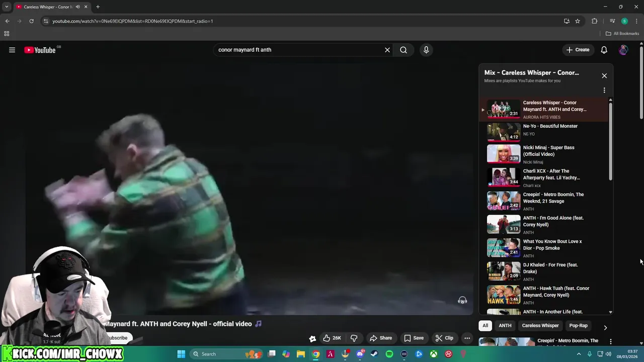644x362 pixels.
Task: Dislike the video thumbs down
Action: tap(354, 338)
